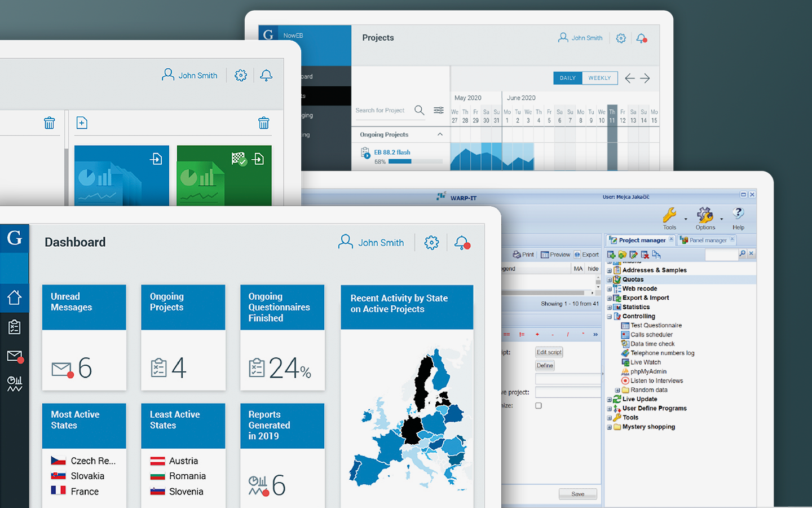Expand the Live Update tree node

[x=609, y=400]
